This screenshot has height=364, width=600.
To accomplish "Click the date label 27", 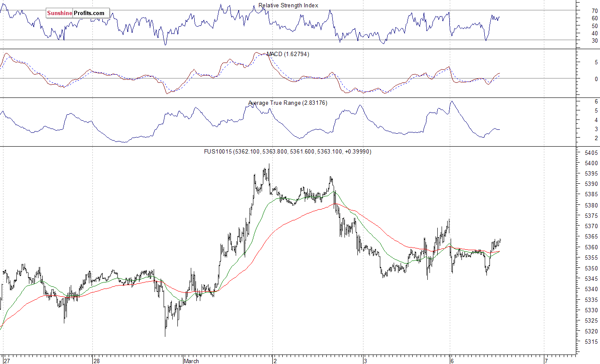I will tap(6, 361).
